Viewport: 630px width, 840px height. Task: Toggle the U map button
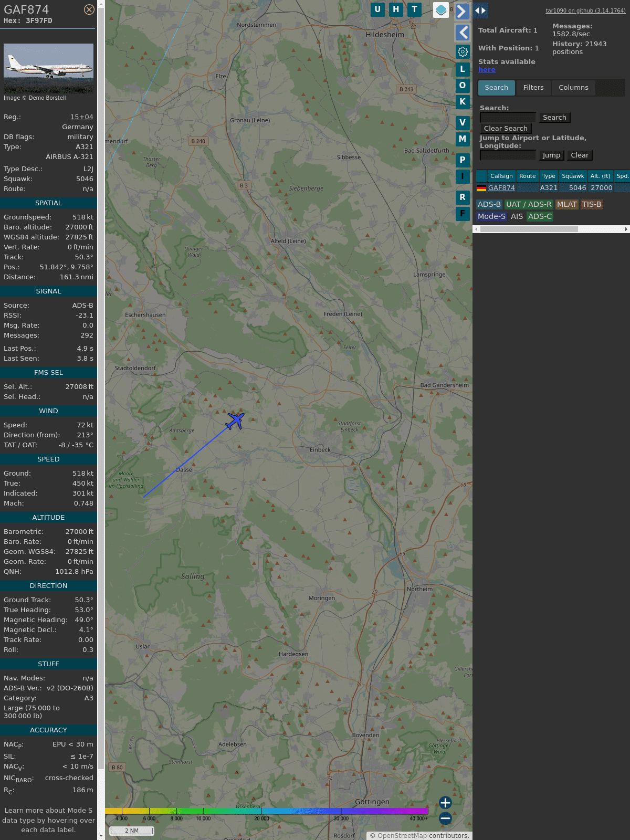[x=377, y=9]
